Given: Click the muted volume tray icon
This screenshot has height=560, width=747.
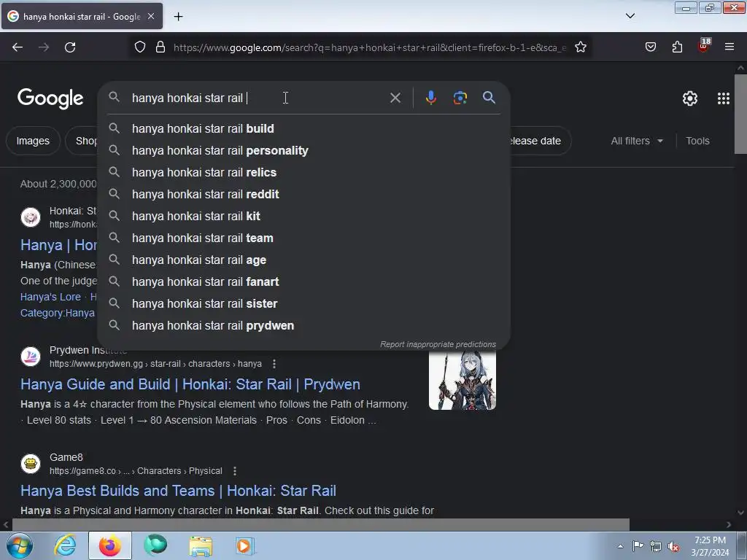Looking at the screenshot, I should coord(673,547).
